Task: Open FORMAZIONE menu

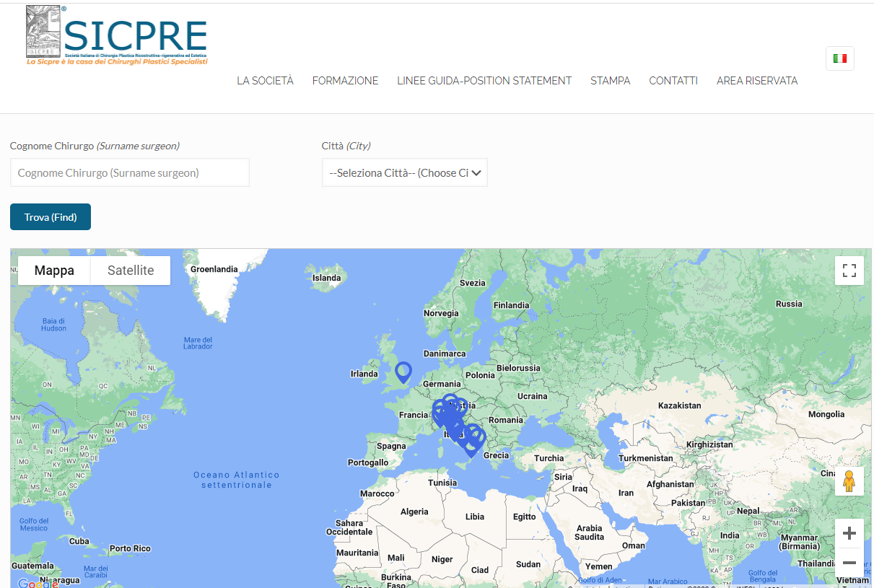Action: pyautogui.click(x=345, y=81)
